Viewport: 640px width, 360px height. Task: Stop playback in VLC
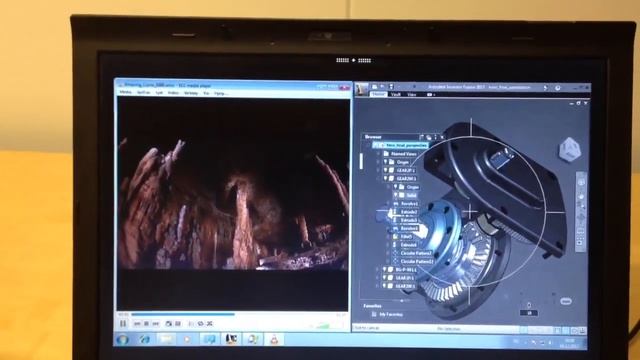(147, 324)
